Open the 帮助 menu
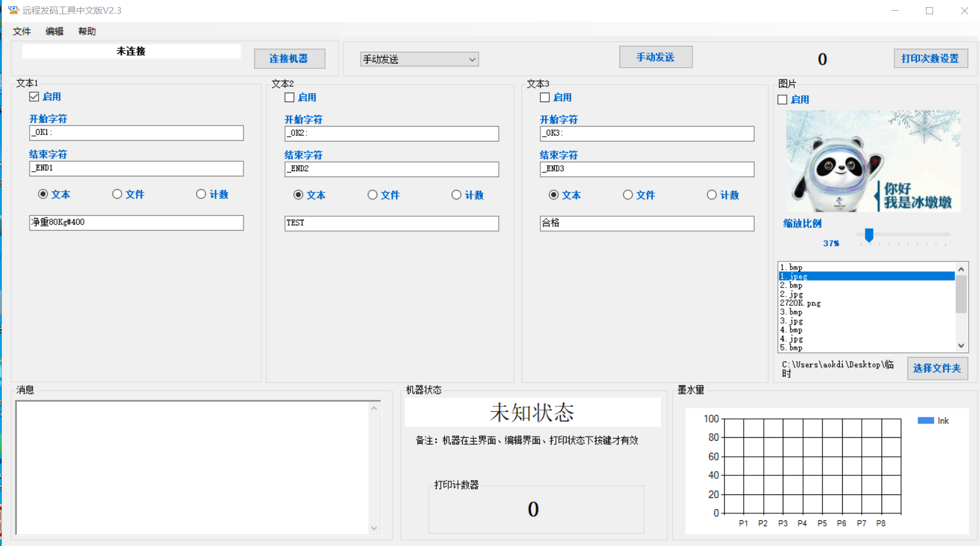 click(87, 31)
